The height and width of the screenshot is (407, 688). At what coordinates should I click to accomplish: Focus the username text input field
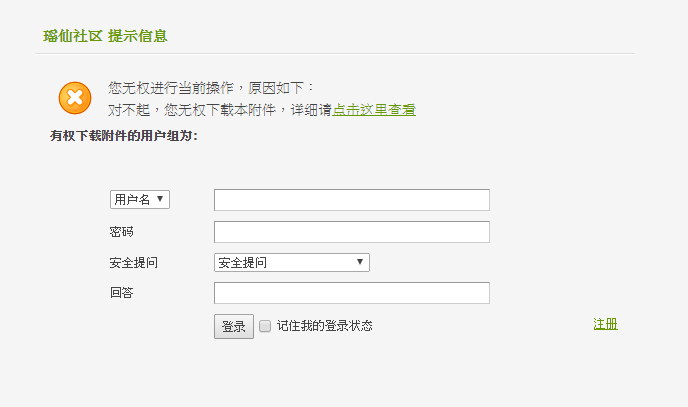(352, 200)
